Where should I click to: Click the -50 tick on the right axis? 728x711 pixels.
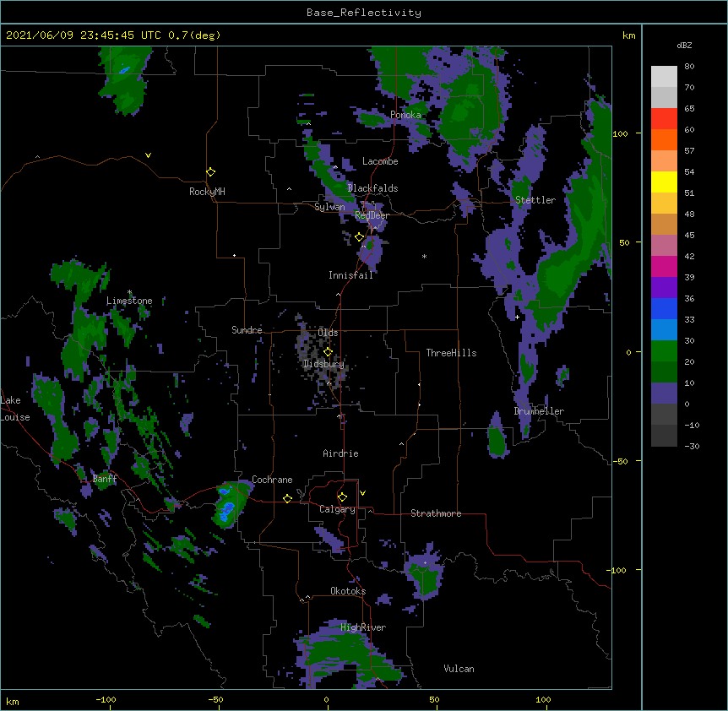620,461
